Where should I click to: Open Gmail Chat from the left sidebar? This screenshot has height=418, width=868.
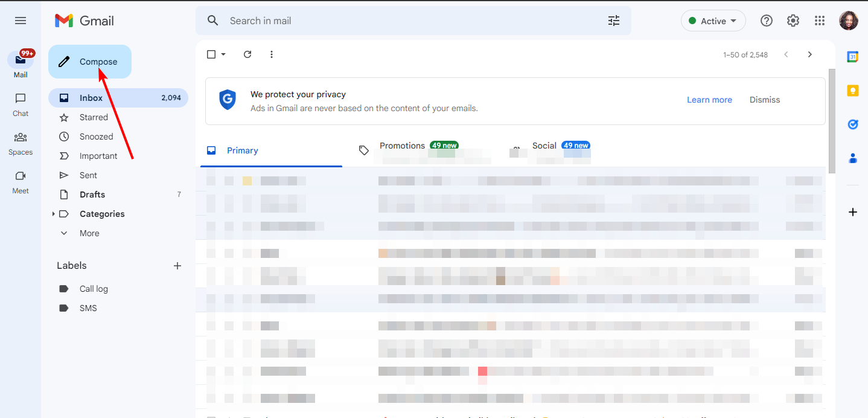pos(20,104)
